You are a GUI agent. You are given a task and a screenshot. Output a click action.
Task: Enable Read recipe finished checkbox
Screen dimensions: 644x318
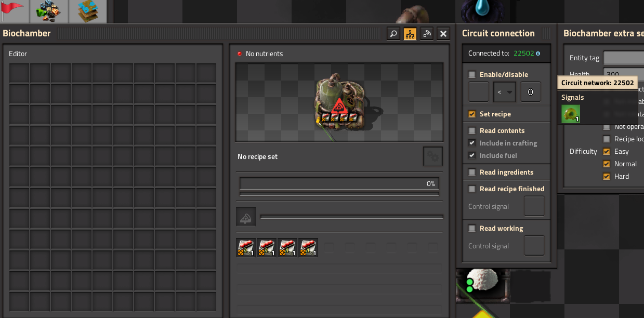click(x=472, y=189)
